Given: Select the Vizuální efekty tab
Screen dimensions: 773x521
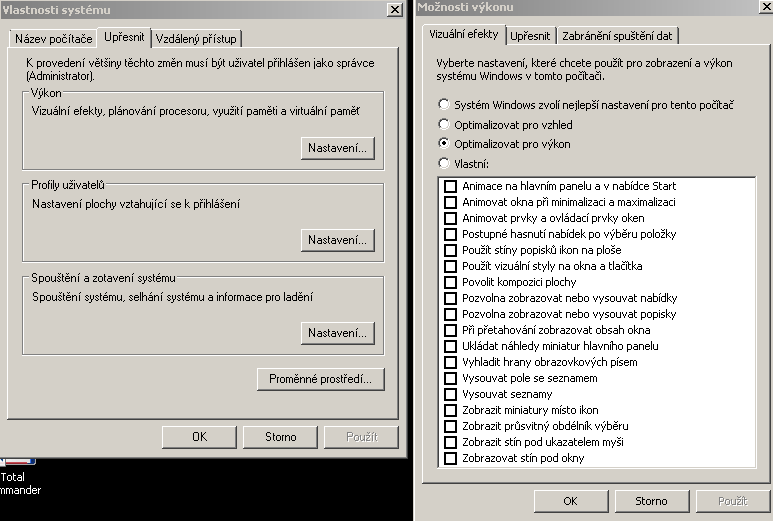Looking at the screenshot, I should pos(463,35).
